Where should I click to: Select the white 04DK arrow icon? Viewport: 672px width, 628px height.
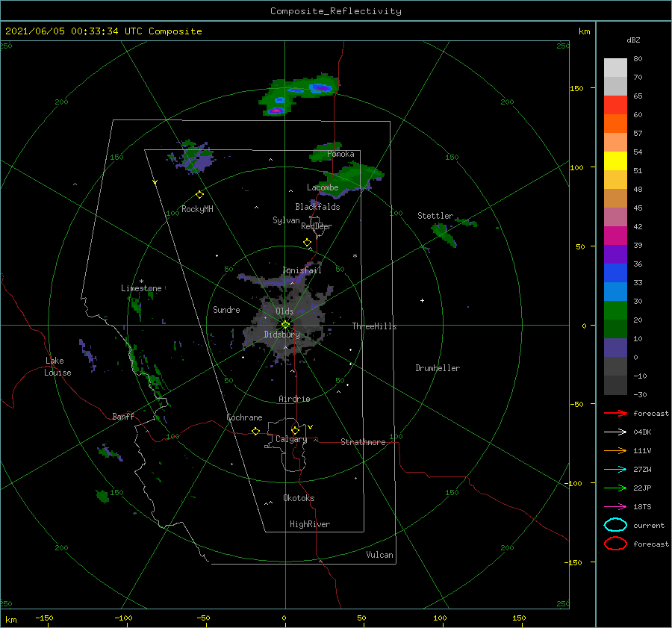click(x=615, y=432)
